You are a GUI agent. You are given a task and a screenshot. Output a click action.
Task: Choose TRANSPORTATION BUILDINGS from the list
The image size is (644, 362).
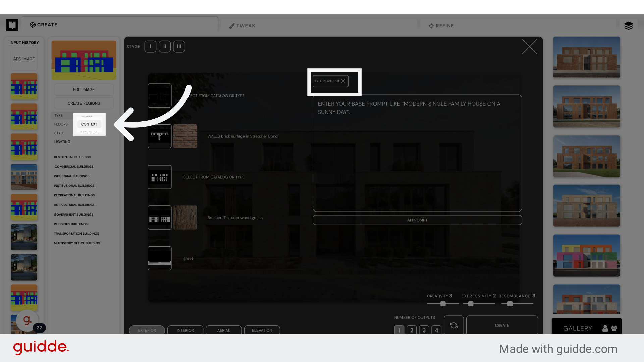[76, 234]
